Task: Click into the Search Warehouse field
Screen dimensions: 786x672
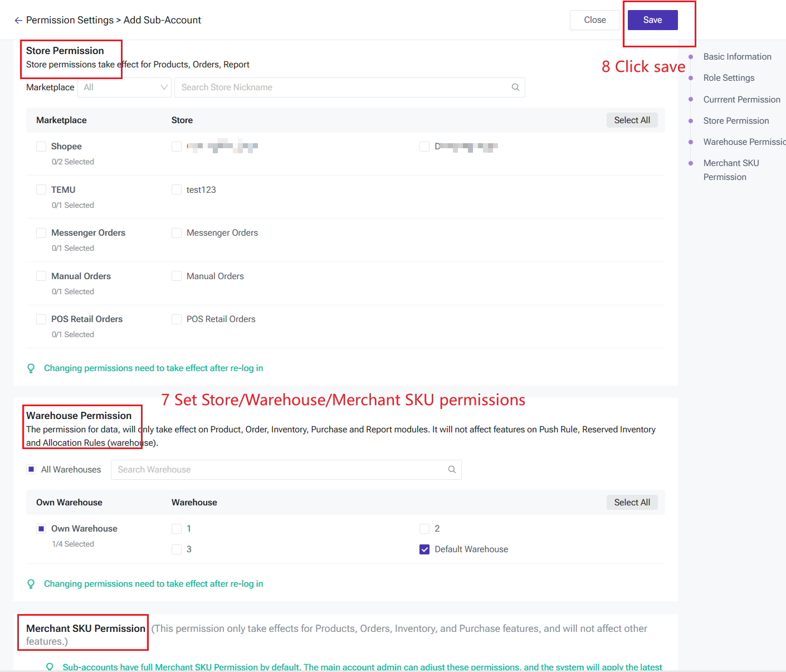Action: pyautogui.click(x=279, y=470)
